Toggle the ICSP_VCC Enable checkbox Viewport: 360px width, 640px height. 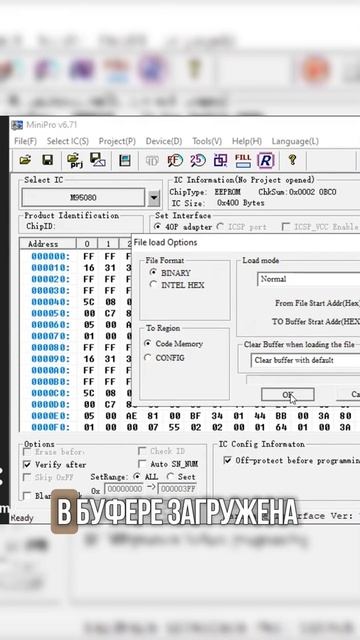286,227
